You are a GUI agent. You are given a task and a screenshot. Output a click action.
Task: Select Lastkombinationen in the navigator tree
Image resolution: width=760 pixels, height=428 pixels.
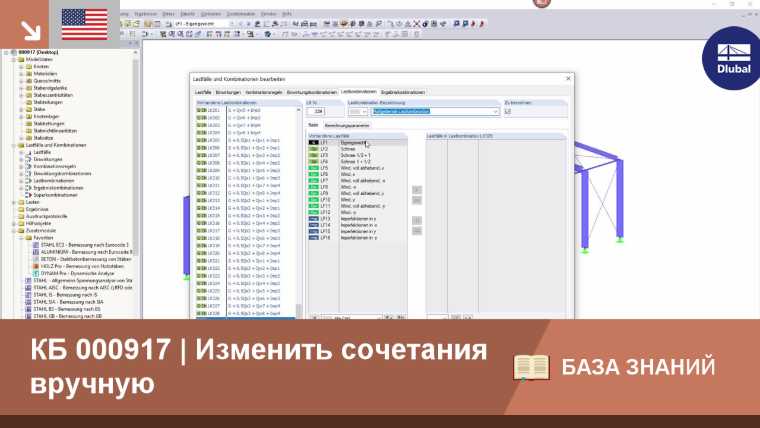pyautogui.click(x=53, y=181)
